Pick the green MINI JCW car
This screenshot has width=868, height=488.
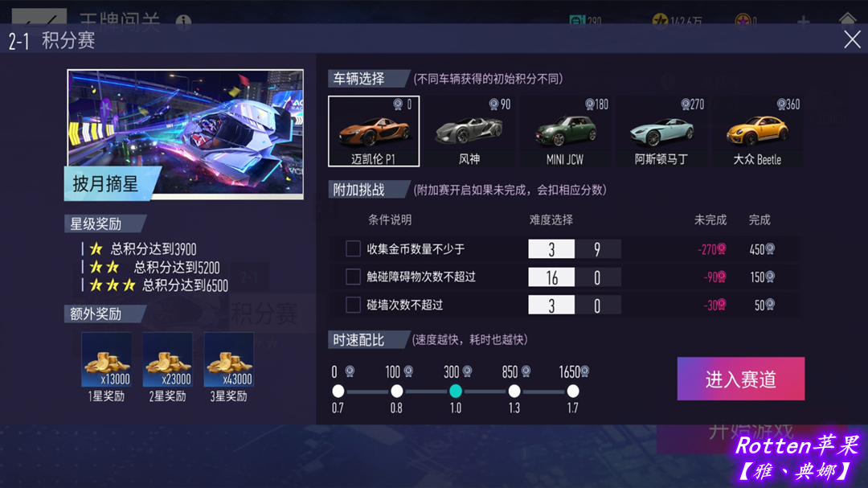pos(565,131)
